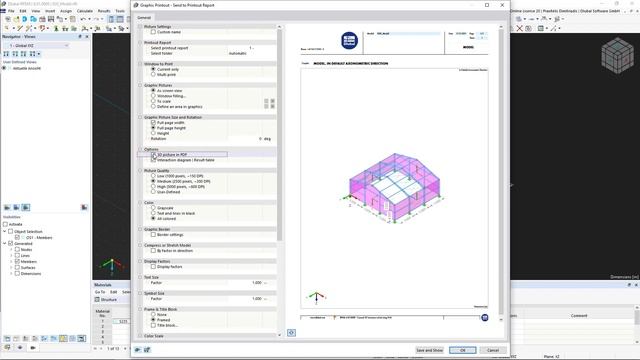Collapse the Options section
This screenshot has height=360, width=640.
coord(140,149)
